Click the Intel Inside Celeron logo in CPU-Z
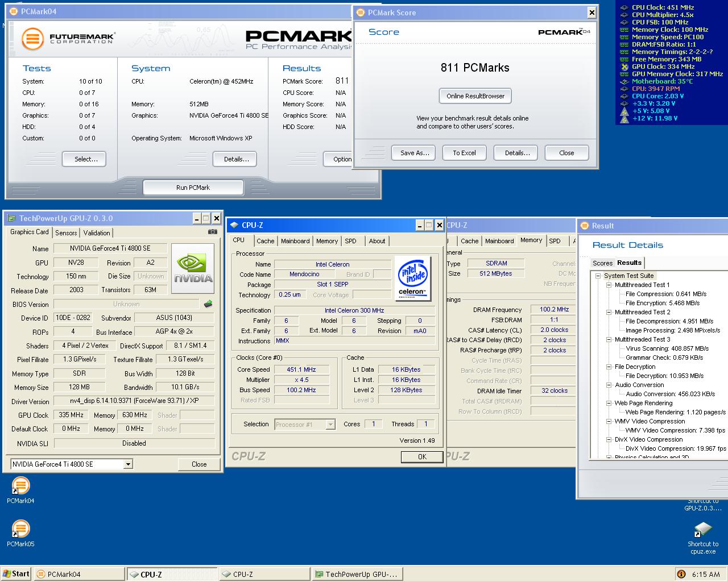Screen dimensions: 728x582 [x=412, y=277]
